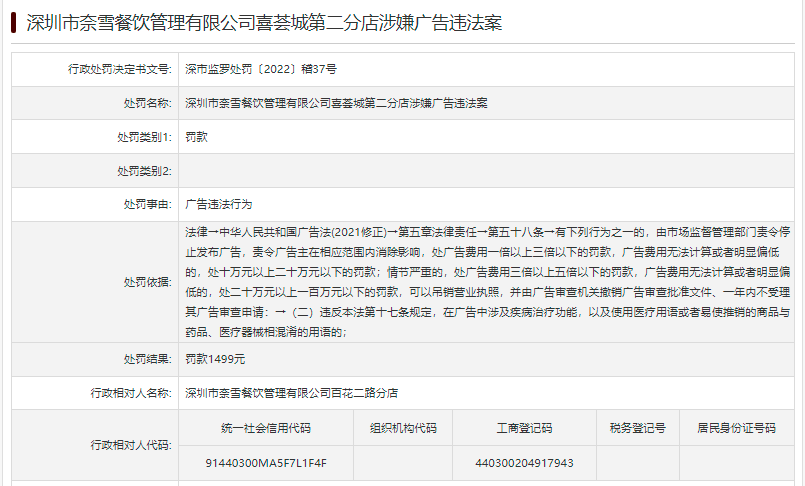Select the 处罚名称 label
805x486 pixels.
[x=147, y=103]
